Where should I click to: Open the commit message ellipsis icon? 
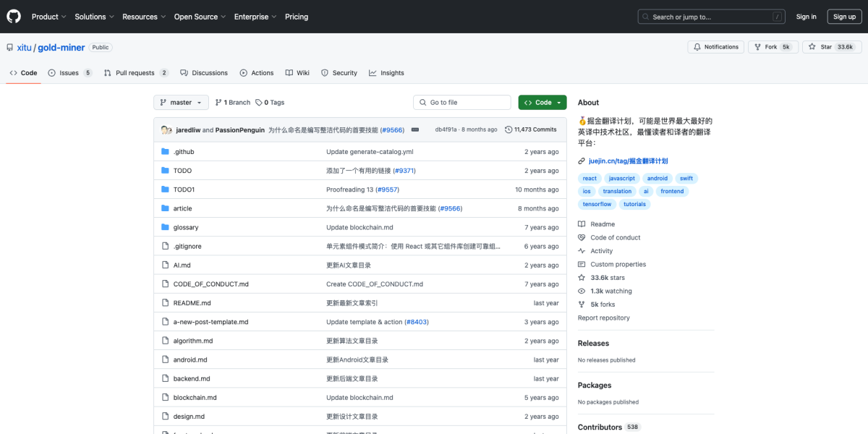(x=415, y=129)
